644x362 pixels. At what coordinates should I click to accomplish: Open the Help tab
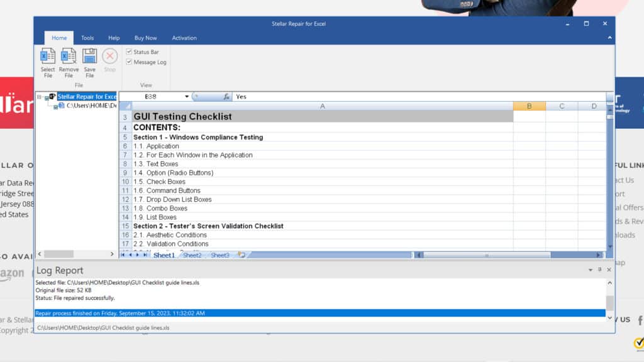point(114,38)
